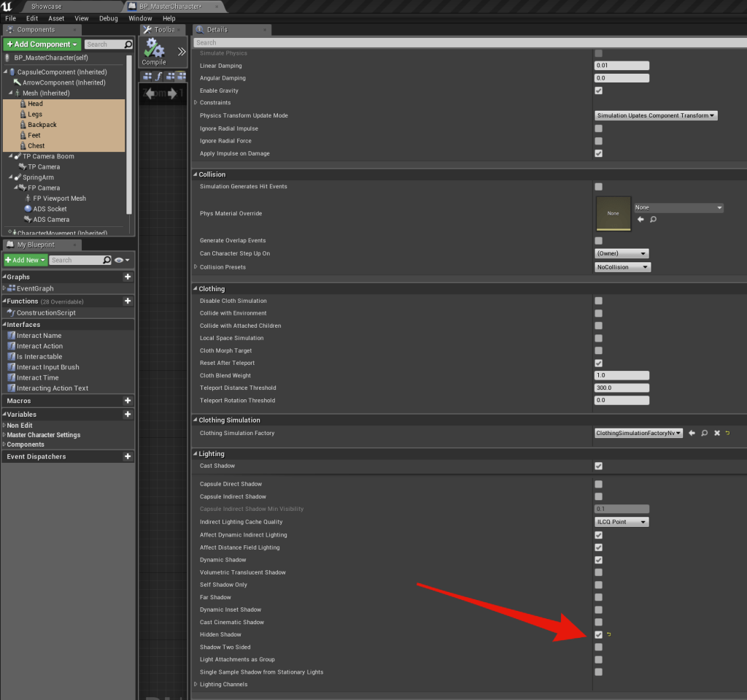Clear the Clothing Simulation Factory with X icon
The height and width of the screenshot is (700, 747).
[716, 433]
